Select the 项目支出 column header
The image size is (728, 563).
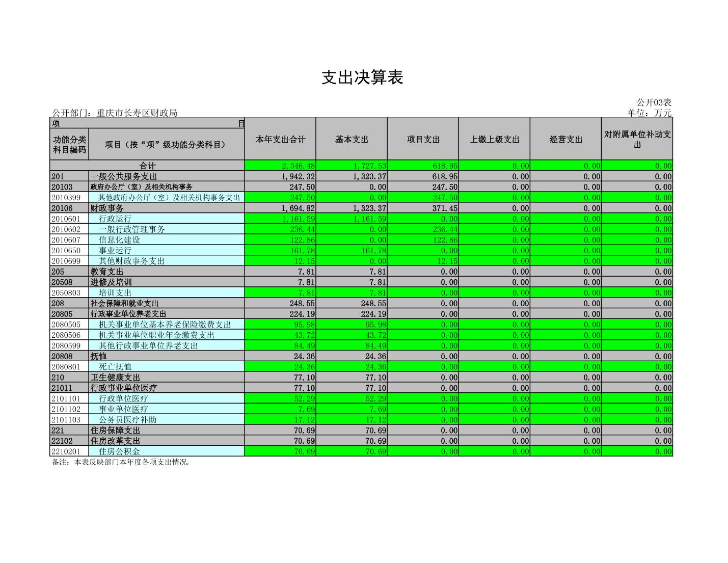point(423,140)
